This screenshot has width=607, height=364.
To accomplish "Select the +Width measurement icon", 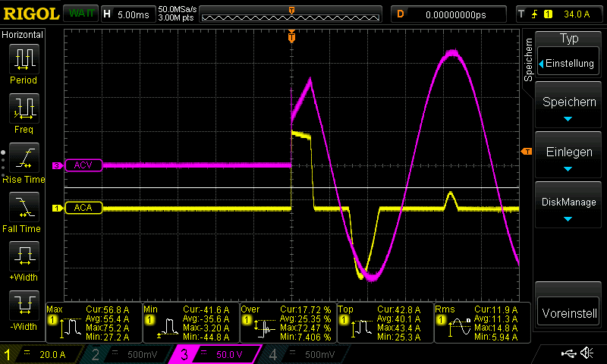I will tap(24, 256).
